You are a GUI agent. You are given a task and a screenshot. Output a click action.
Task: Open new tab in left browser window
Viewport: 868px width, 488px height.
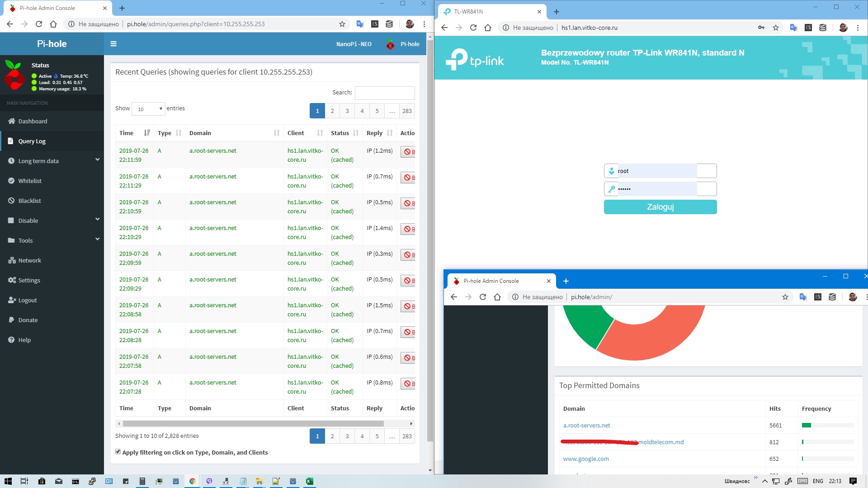tap(122, 8)
